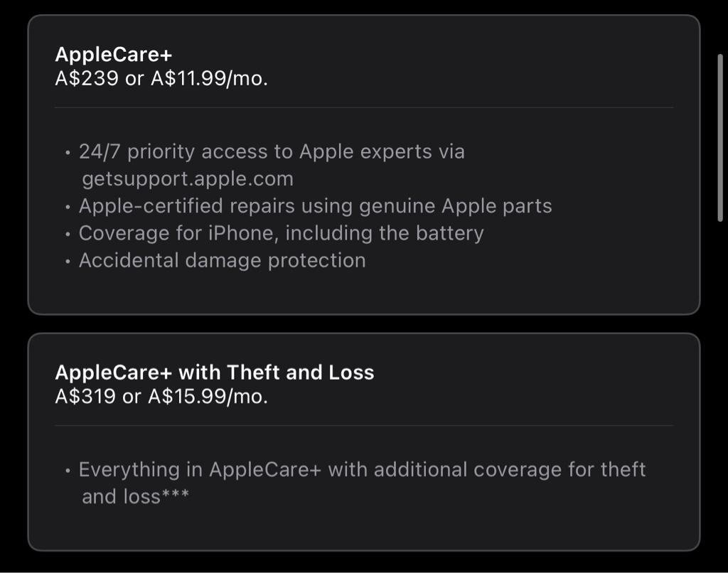Click the Coverage for iPhone bullet

click(x=281, y=233)
